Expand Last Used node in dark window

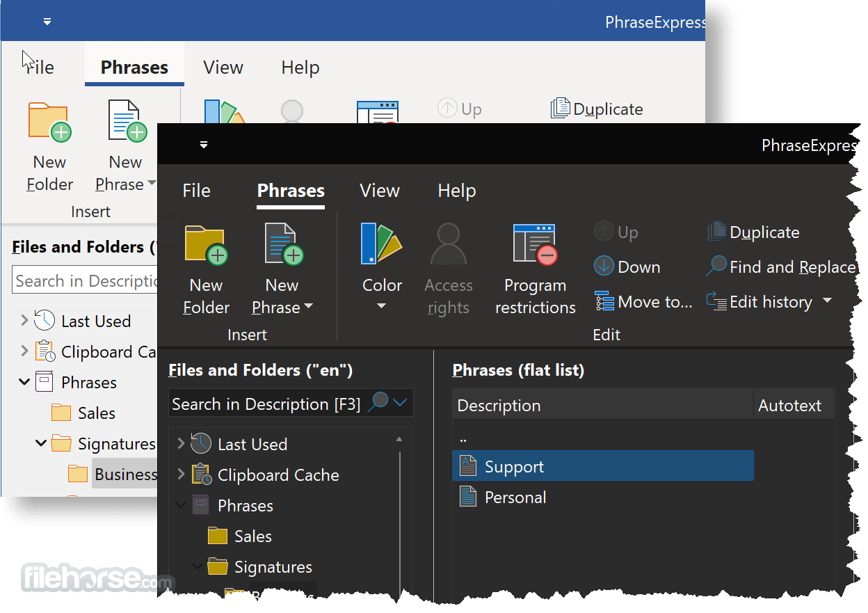[181, 443]
